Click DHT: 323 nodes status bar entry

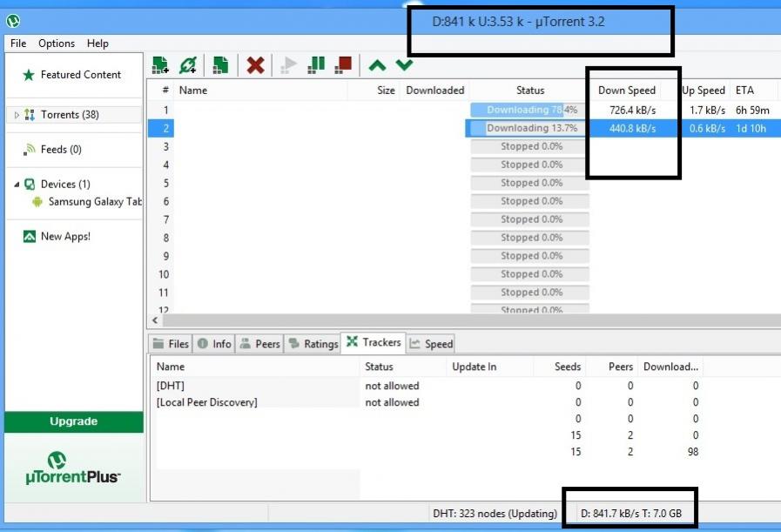(x=495, y=514)
